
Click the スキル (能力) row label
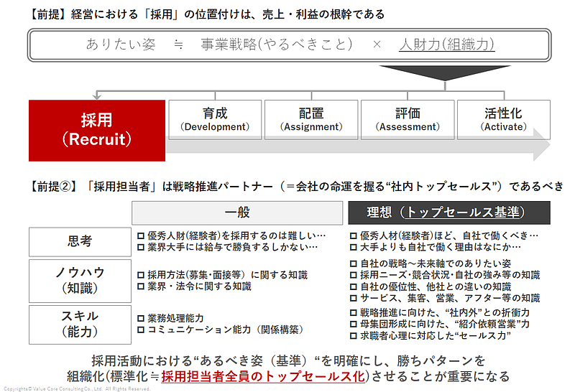[80, 324]
